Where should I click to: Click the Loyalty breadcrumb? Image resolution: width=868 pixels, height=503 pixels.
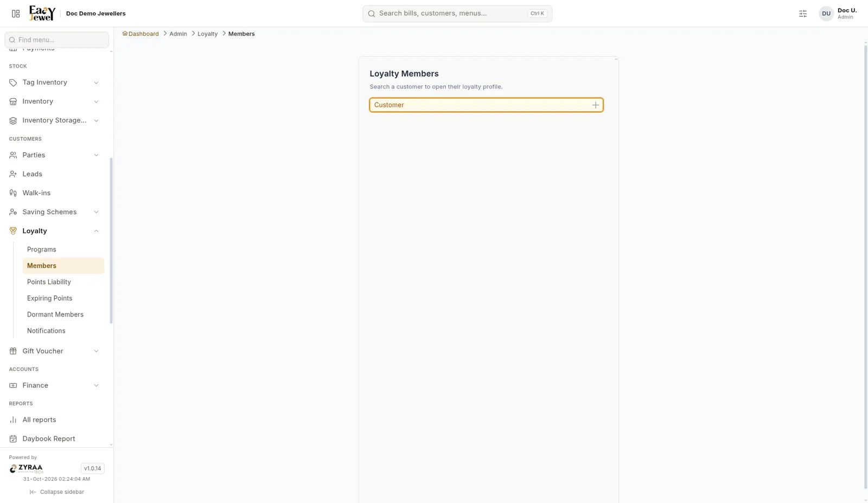pos(207,34)
